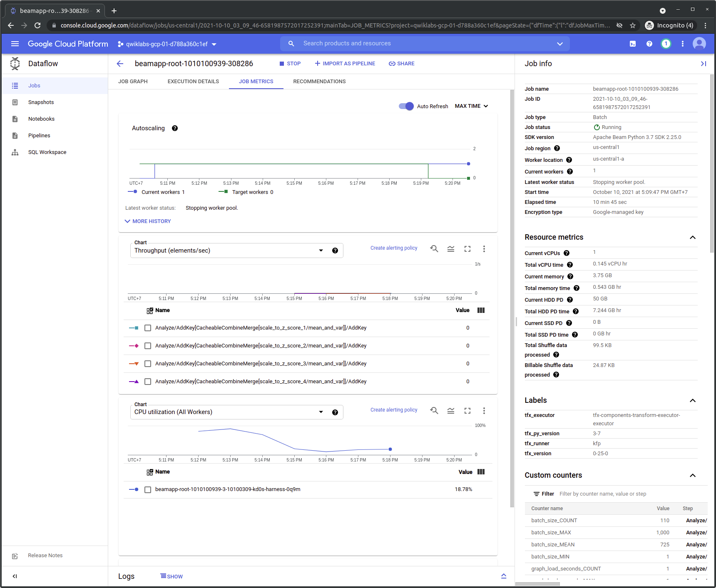Show help for Job region

(557, 149)
